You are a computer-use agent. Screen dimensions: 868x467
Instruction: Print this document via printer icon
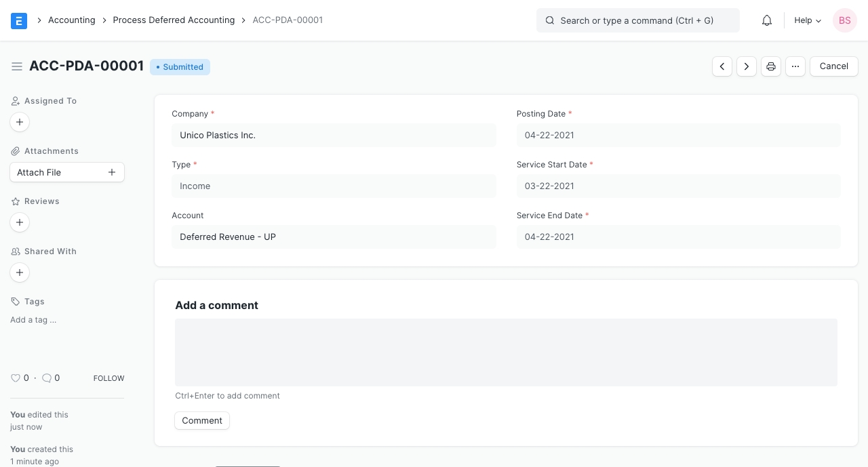coord(771,66)
